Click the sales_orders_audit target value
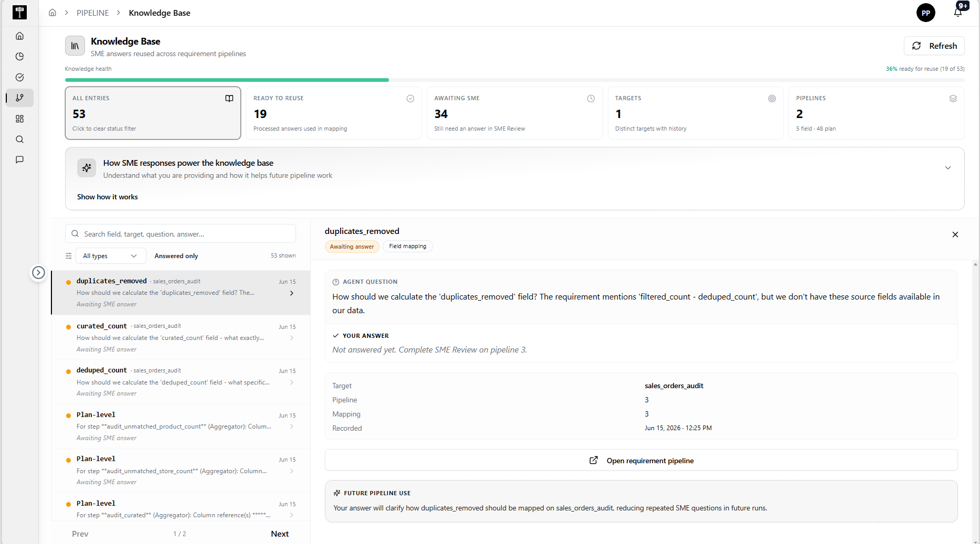Image resolution: width=980 pixels, height=544 pixels. pos(674,386)
